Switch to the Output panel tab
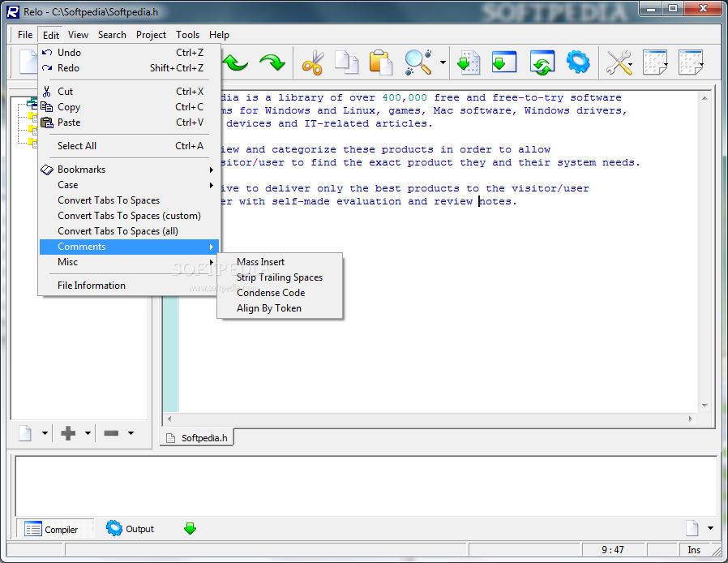 click(130, 529)
